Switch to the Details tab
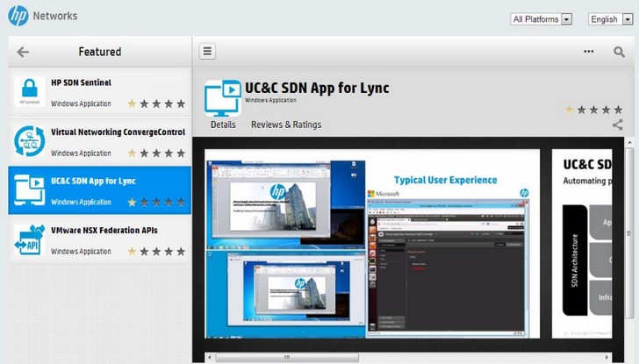 [x=223, y=125]
